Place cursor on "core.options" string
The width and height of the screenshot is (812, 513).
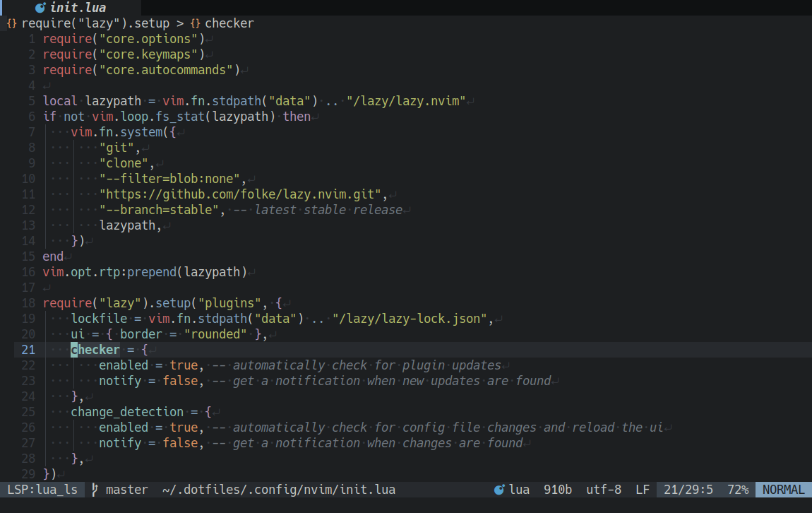(x=148, y=39)
